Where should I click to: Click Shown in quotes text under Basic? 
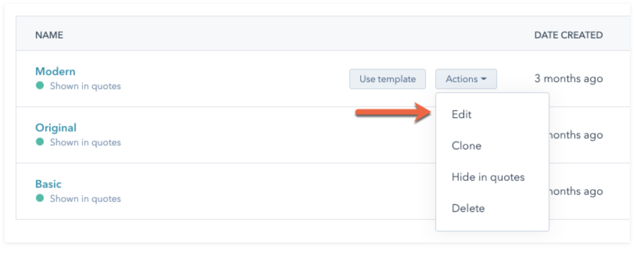tap(85, 199)
